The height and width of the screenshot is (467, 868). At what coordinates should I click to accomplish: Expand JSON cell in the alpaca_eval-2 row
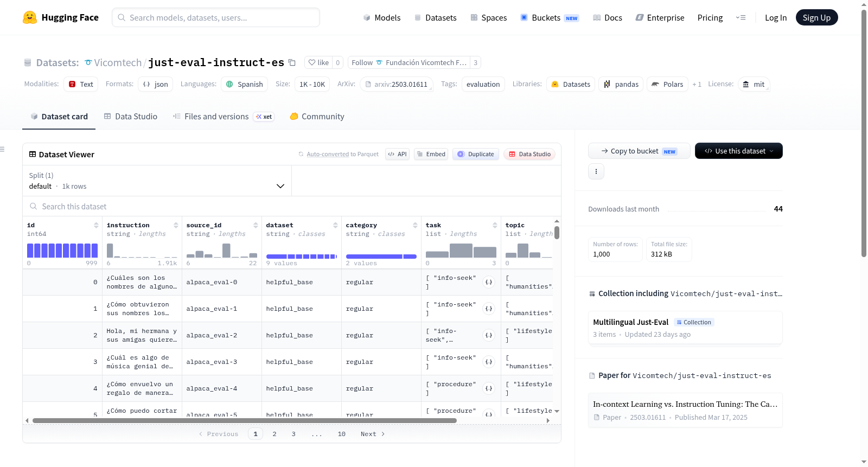point(489,335)
